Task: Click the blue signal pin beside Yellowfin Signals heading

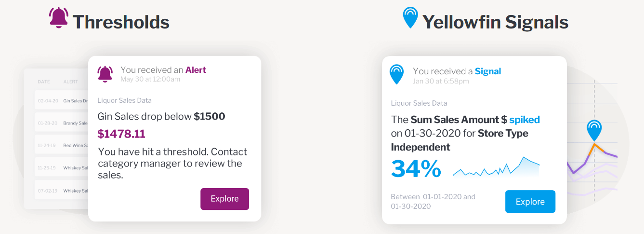Action: [410, 17]
